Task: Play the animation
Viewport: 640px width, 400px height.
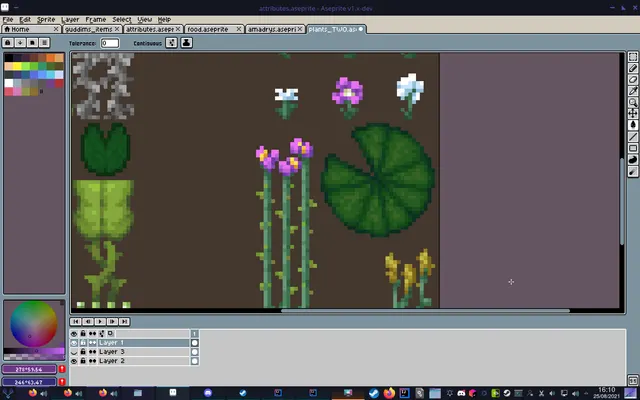Action: [x=100, y=322]
